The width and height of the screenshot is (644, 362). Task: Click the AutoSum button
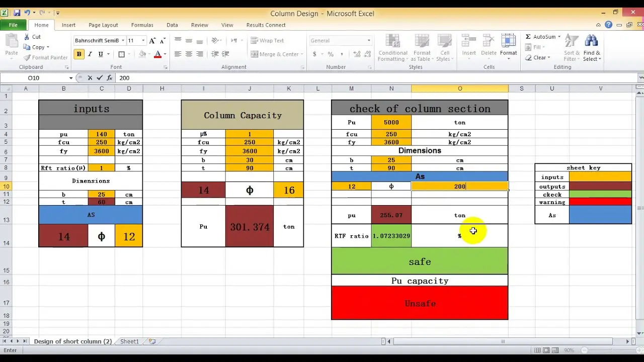(541, 37)
